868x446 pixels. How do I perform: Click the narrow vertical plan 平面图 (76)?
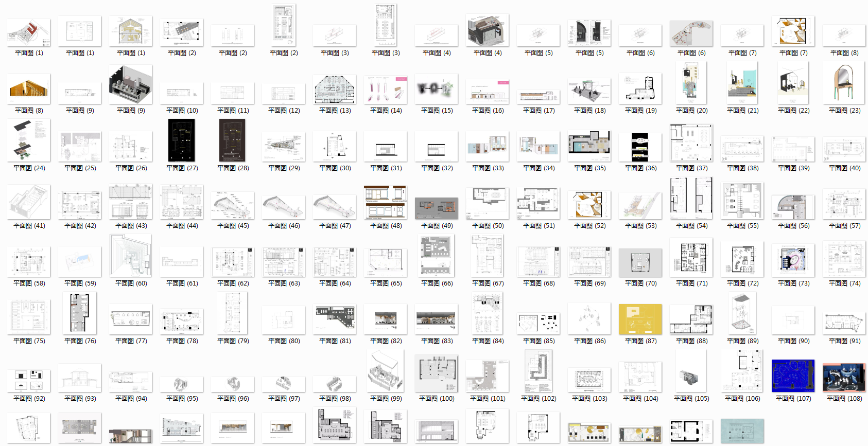click(x=79, y=313)
